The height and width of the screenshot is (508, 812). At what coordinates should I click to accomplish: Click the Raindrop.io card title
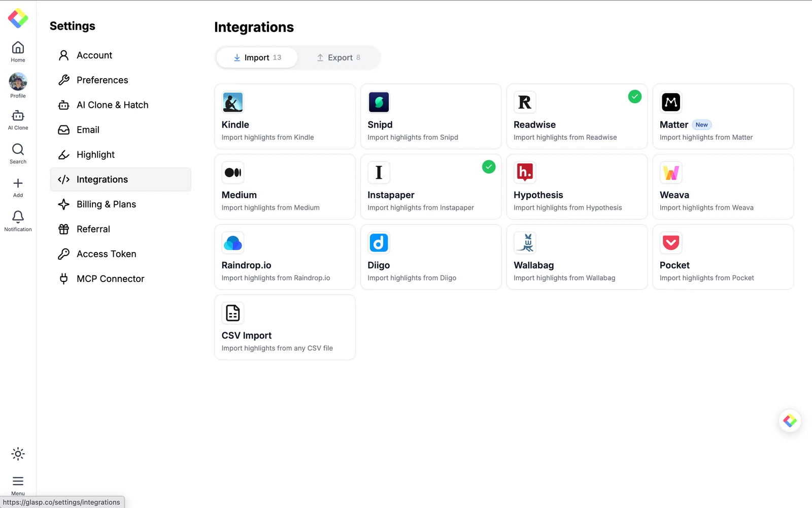(246, 265)
